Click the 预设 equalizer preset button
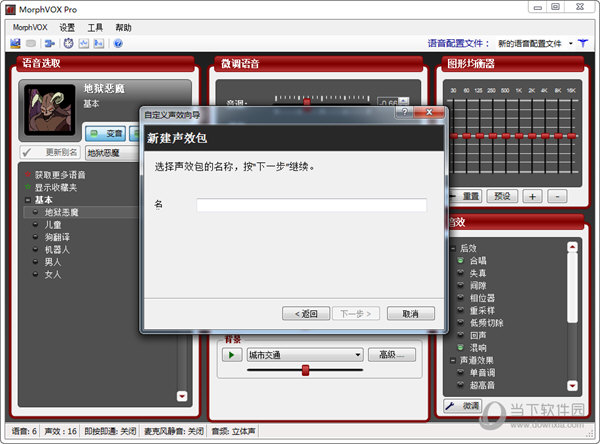The width and height of the screenshot is (600, 444). click(502, 196)
